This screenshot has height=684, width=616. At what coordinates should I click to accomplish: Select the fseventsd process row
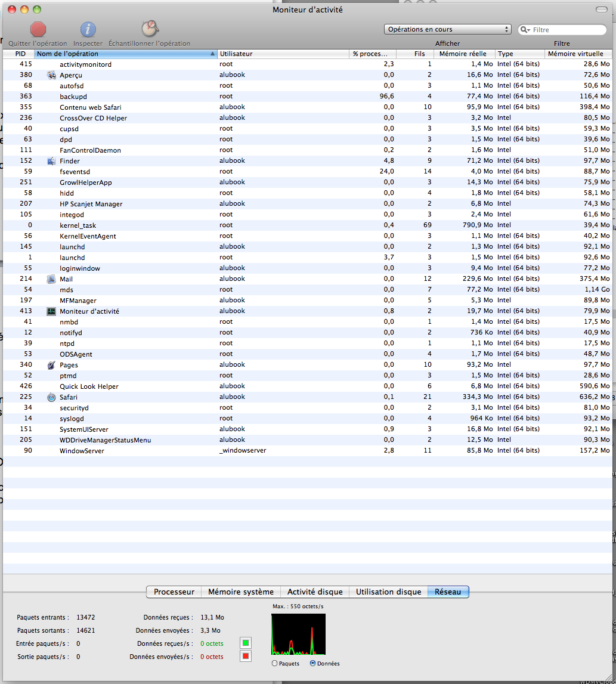coord(308,171)
